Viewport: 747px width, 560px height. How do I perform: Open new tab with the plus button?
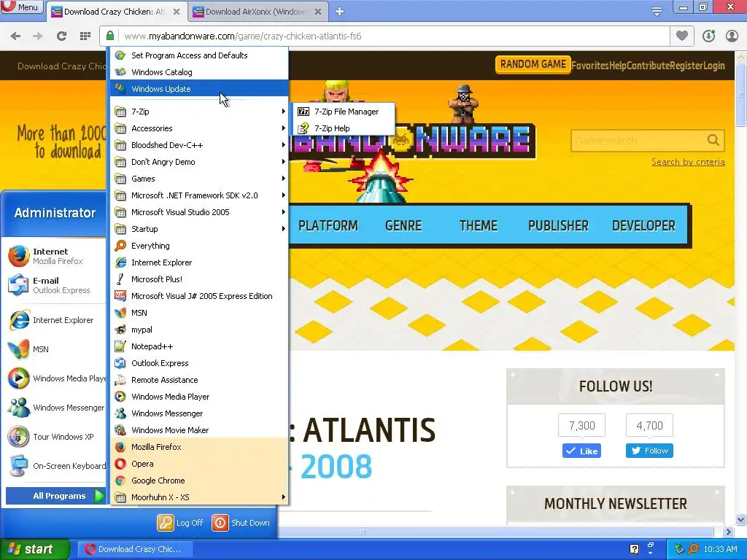coord(339,12)
